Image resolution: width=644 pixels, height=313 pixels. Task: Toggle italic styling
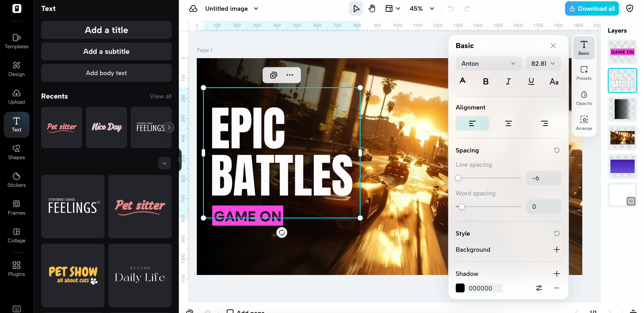(508, 81)
